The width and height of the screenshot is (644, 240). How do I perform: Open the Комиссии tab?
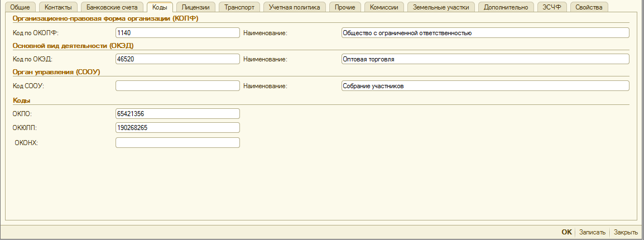click(384, 7)
